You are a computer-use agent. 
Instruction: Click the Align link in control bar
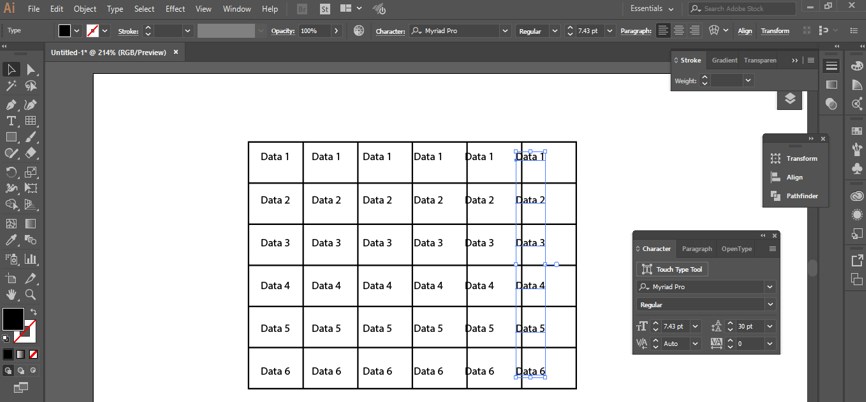coord(744,31)
